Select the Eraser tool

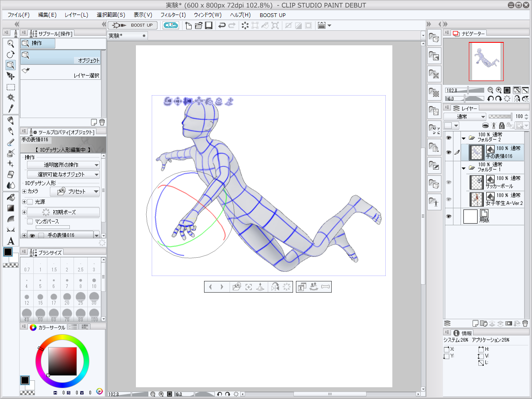pos(11,175)
